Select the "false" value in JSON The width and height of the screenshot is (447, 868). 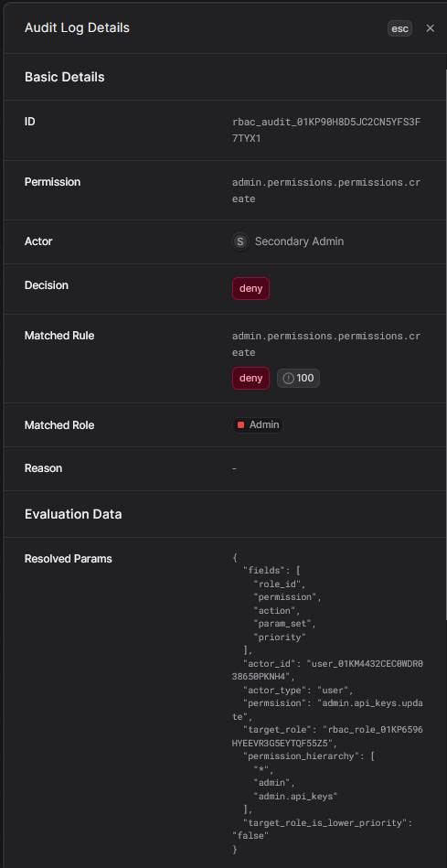(x=250, y=836)
